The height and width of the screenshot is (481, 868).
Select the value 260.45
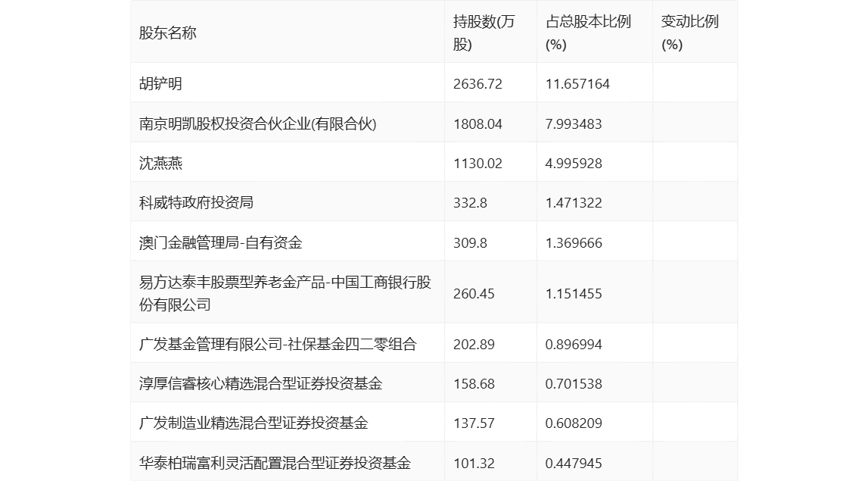click(474, 293)
